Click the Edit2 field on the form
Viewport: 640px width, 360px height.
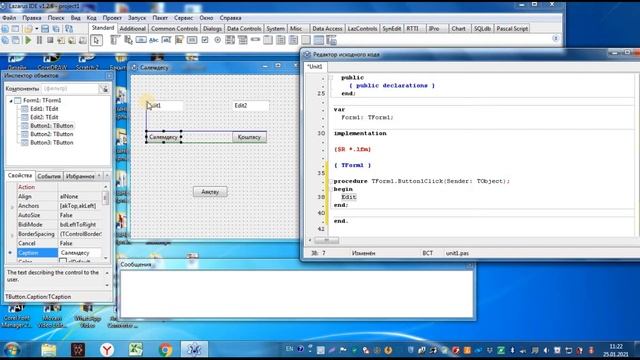point(251,106)
